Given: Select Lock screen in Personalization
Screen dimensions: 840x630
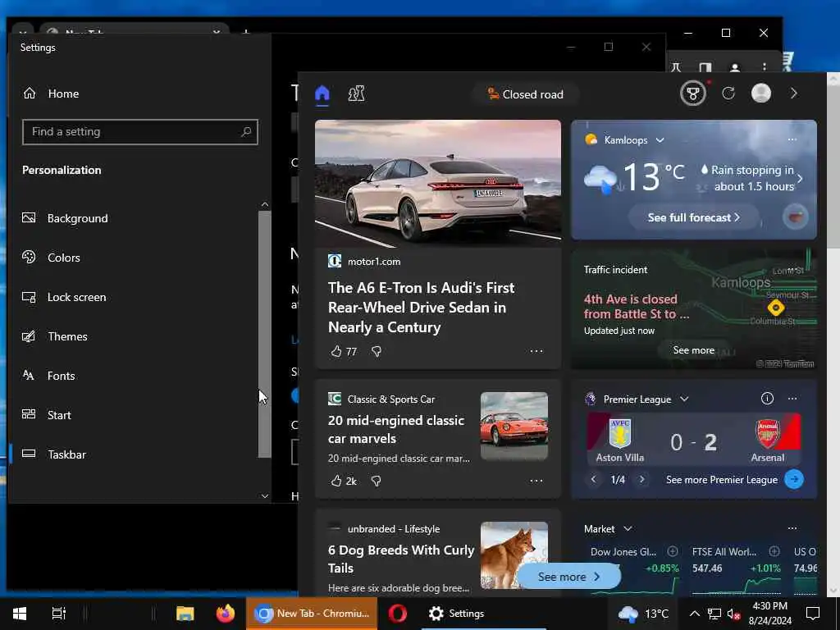Looking at the screenshot, I should 135,297.
